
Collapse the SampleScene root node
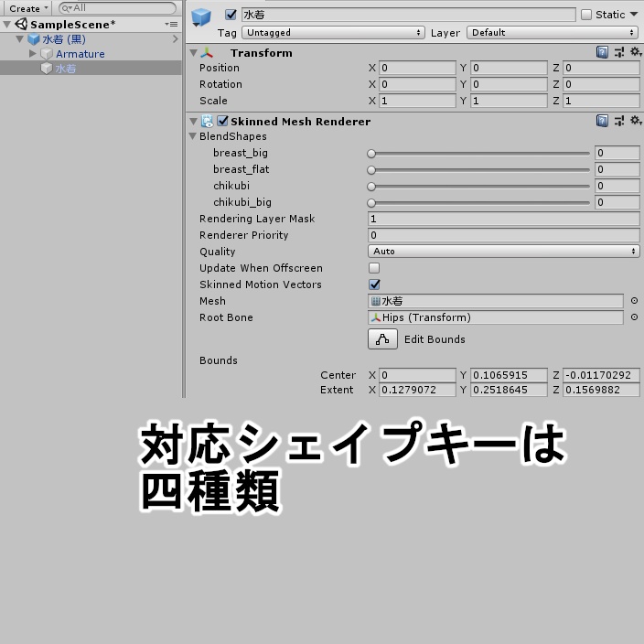point(7,24)
